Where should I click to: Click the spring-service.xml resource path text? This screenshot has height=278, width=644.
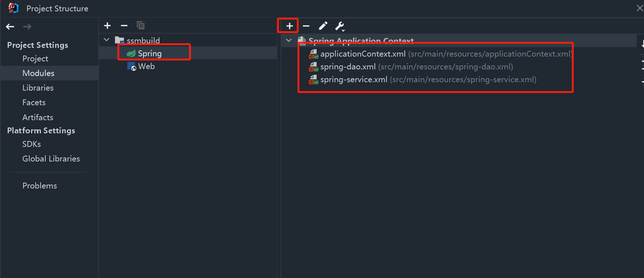(463, 80)
